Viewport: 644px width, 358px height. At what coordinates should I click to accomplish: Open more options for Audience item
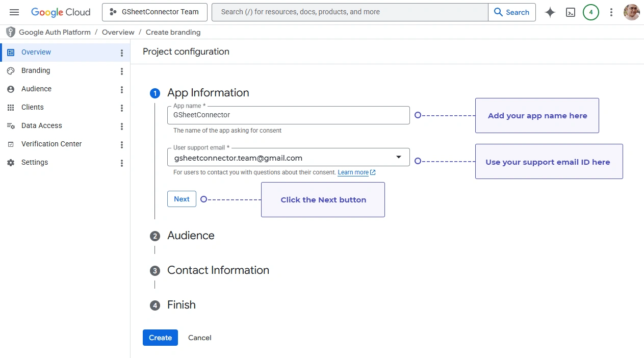(121, 90)
